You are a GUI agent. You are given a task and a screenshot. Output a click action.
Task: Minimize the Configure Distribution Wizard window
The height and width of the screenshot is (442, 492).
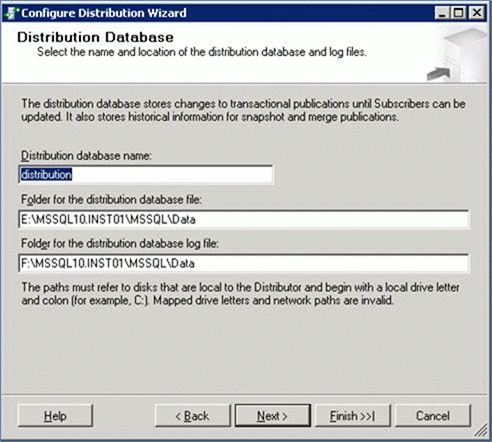click(x=442, y=13)
